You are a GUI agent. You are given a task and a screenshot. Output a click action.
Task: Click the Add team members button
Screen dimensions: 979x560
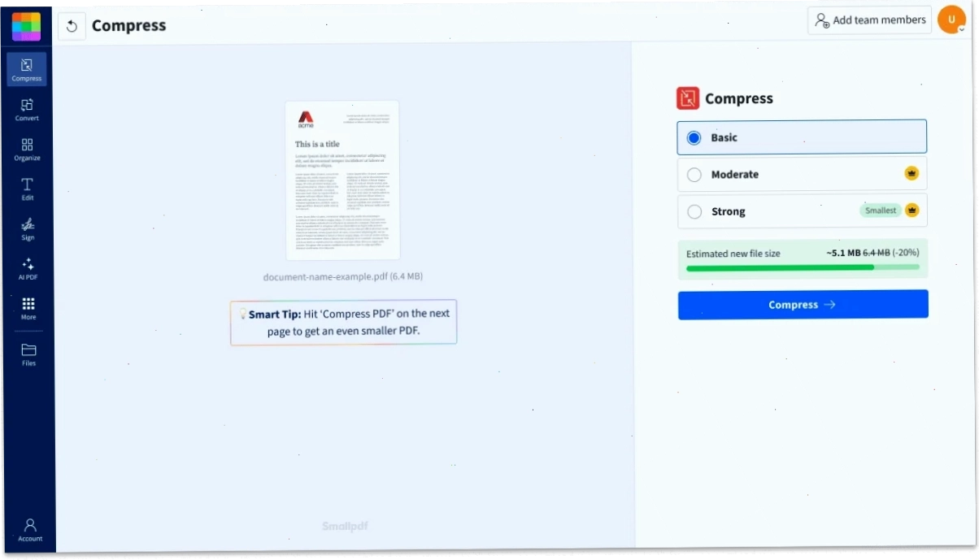point(869,20)
